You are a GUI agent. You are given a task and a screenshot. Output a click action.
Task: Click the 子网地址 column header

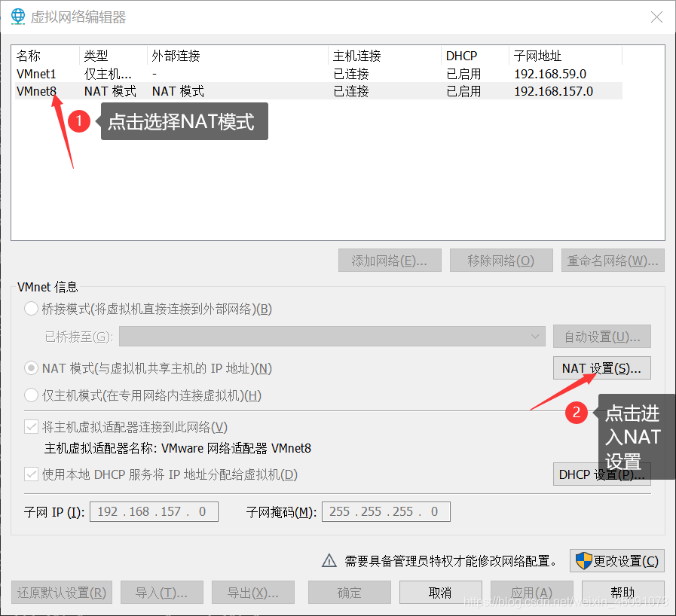pyautogui.click(x=566, y=56)
